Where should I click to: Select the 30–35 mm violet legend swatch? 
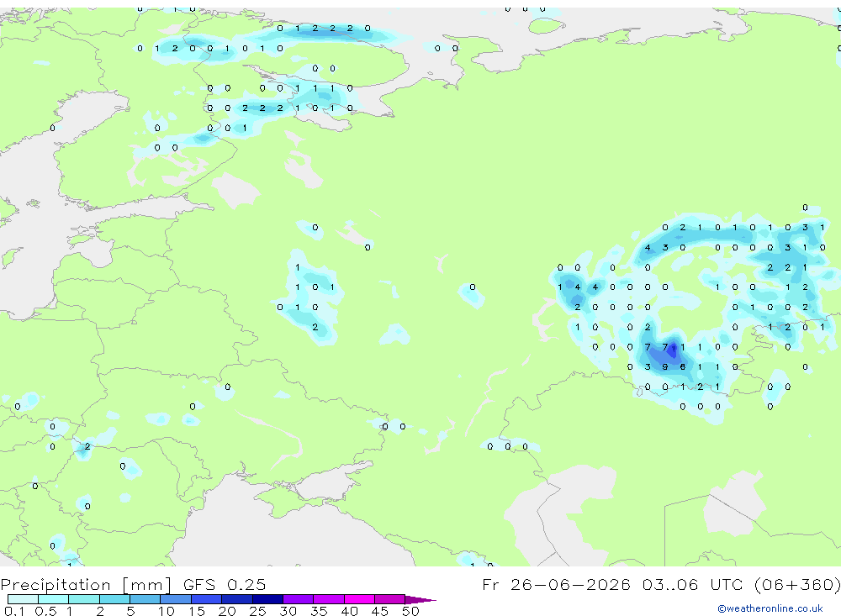tap(299, 599)
